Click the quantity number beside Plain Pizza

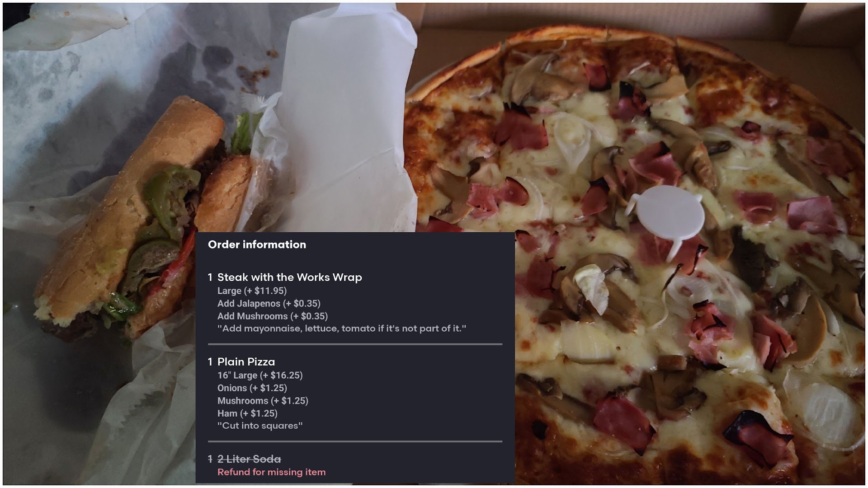[210, 362]
